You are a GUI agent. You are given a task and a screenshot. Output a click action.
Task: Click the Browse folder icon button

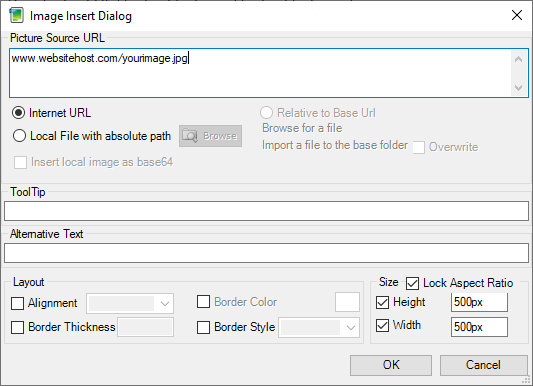click(210, 136)
